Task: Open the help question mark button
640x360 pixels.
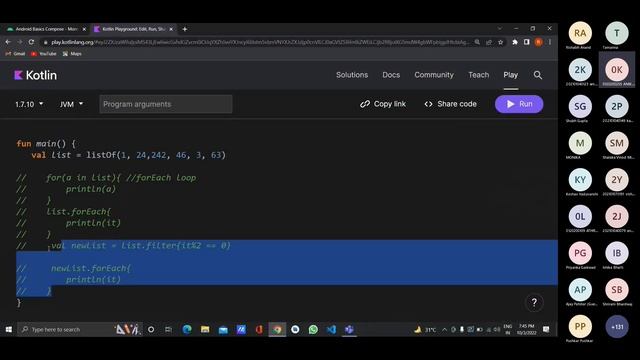Action: [x=534, y=303]
